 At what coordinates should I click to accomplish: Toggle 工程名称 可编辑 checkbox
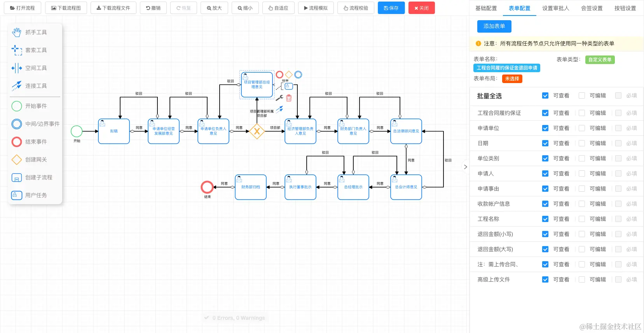click(x=582, y=219)
